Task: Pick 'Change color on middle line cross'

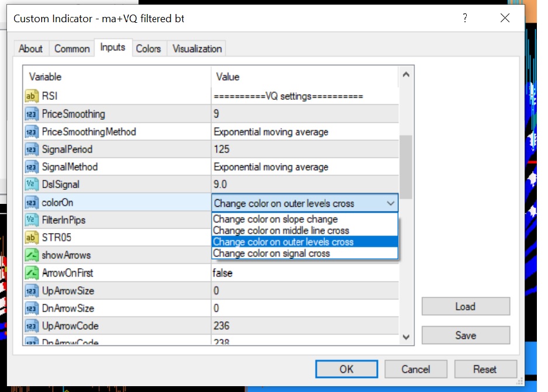Action: [x=281, y=231]
